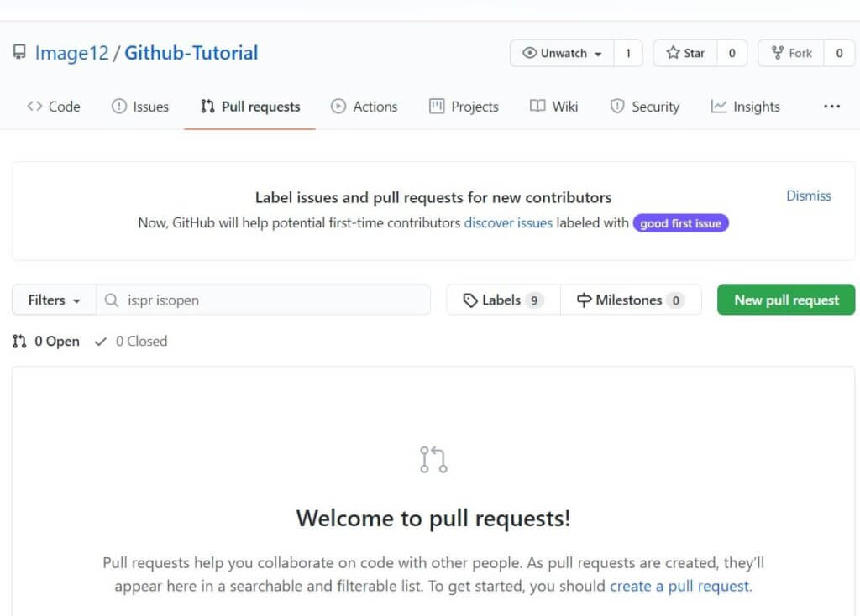This screenshot has width=860, height=616.
Task: Open the Labels list button
Action: [504, 300]
